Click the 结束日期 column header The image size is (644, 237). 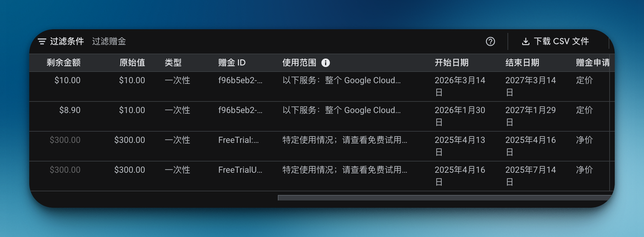(522, 63)
